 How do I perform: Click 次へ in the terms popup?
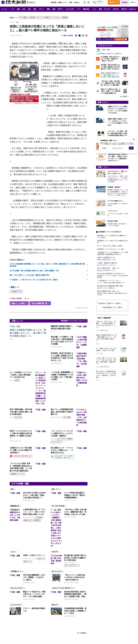coord(131,148)
